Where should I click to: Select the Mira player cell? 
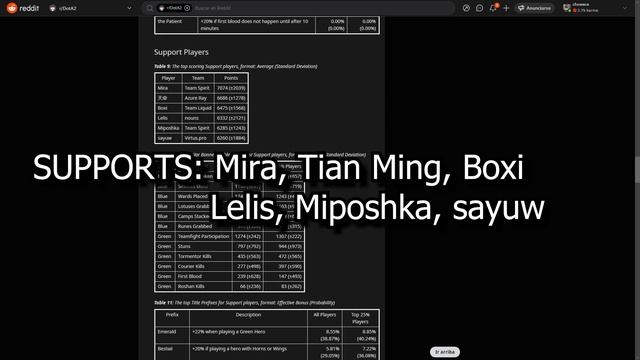(x=168, y=88)
